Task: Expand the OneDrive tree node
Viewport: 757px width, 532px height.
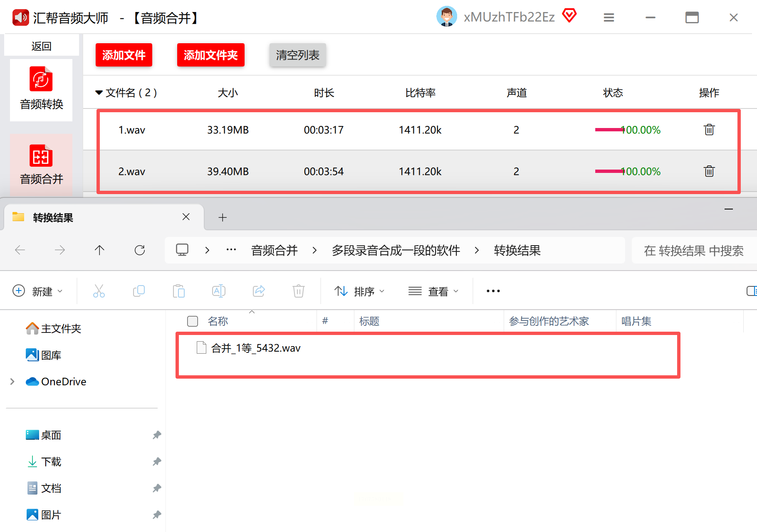Action: pos(12,382)
